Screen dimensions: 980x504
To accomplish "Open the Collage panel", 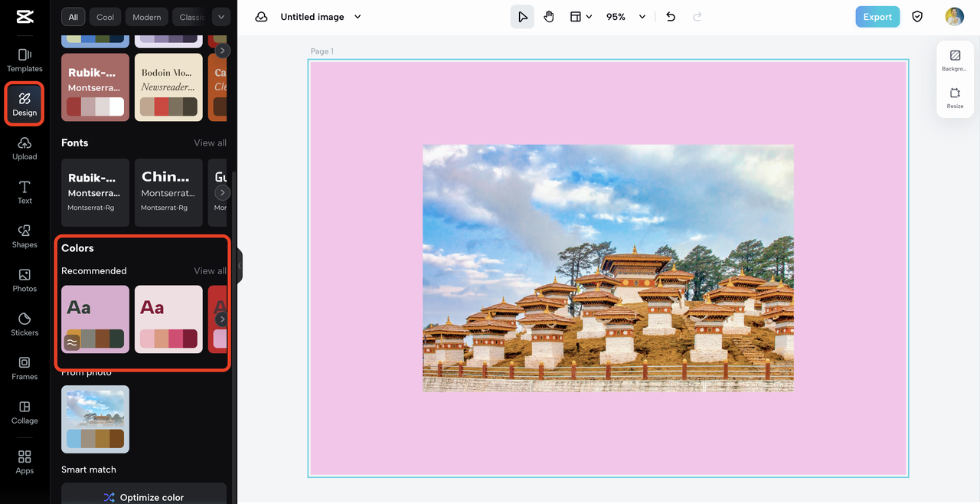I will point(24,412).
